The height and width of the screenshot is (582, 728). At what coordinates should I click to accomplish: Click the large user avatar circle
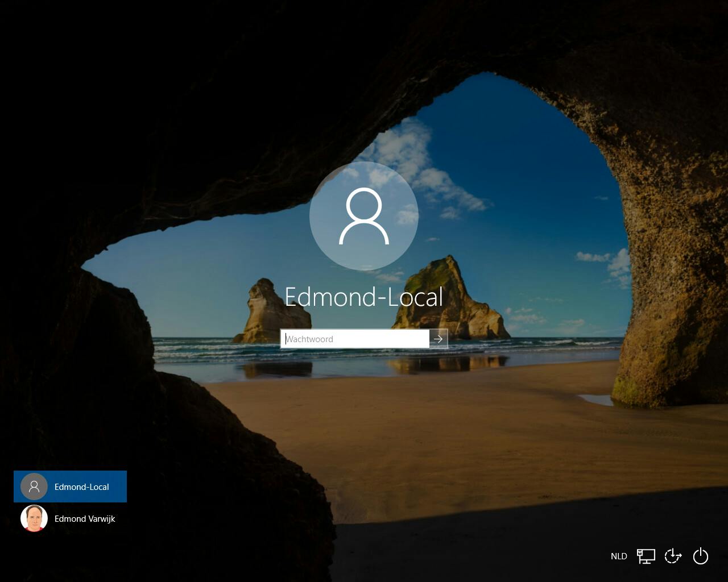[x=364, y=216]
